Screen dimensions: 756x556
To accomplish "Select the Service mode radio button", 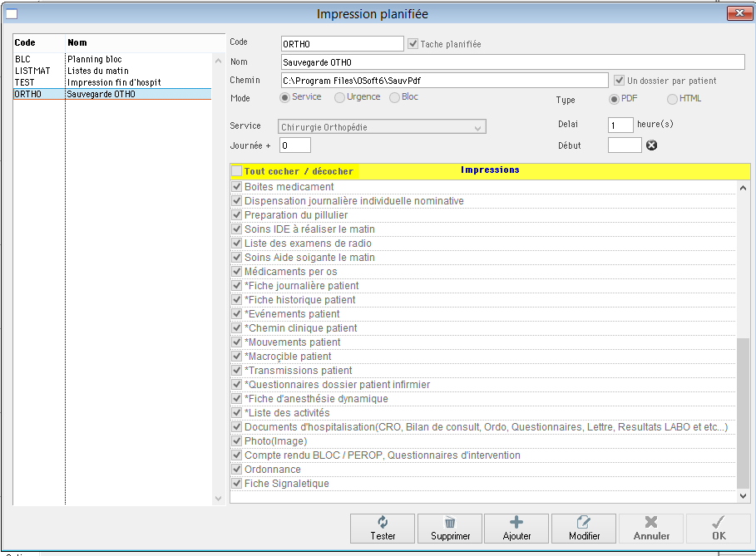I will click(x=285, y=98).
